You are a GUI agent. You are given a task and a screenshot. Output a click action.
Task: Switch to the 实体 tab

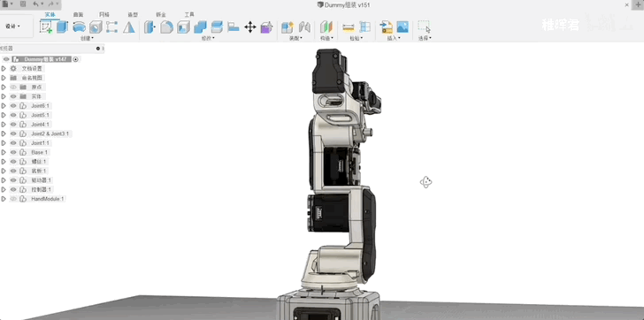click(x=50, y=15)
